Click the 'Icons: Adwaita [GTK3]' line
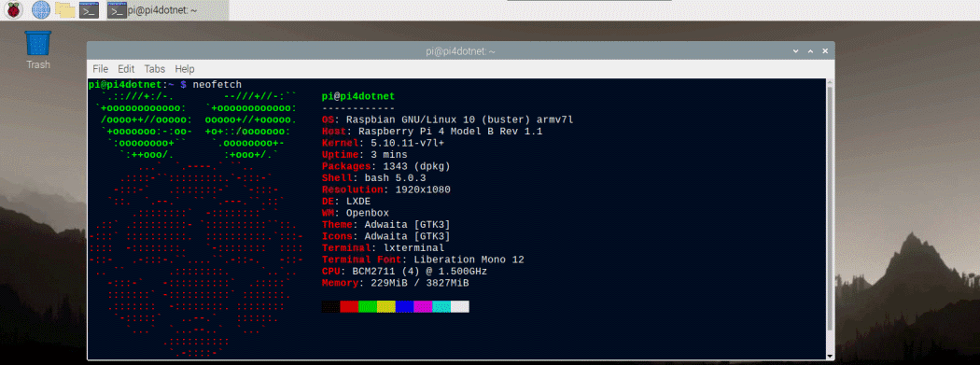 [386, 236]
